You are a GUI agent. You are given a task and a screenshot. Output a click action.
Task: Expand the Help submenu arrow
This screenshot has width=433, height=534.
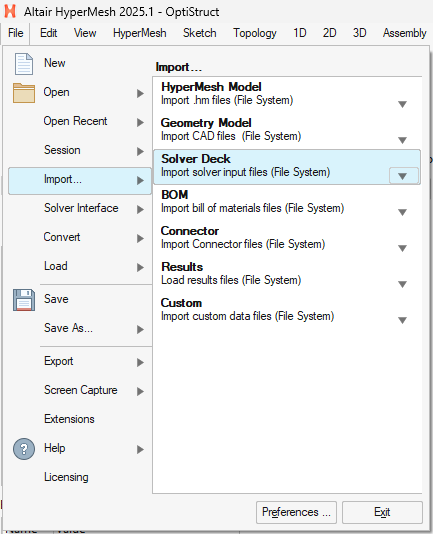(x=140, y=449)
